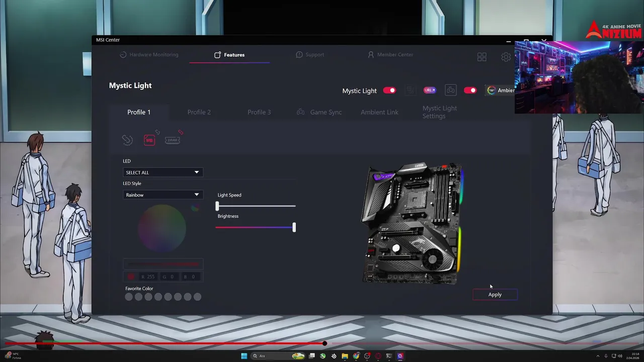The image size is (644, 362).
Task: Open SteelSeries app from the taskbar
Action: point(334,356)
